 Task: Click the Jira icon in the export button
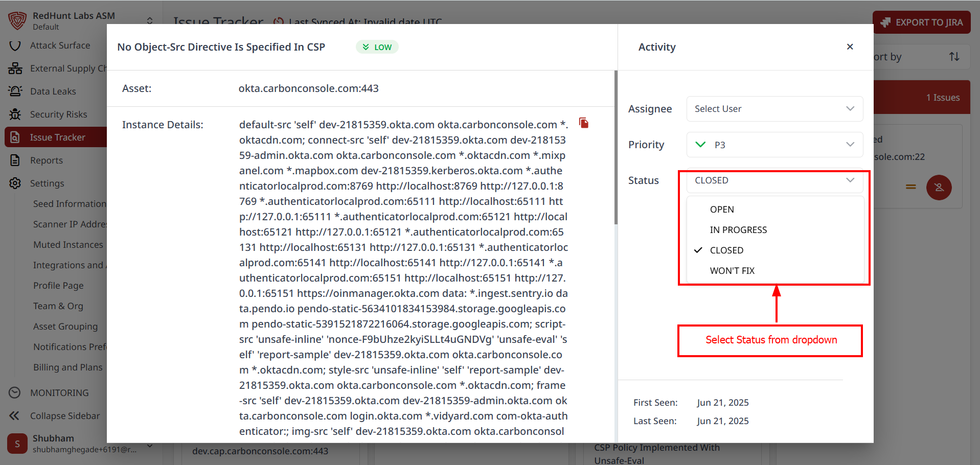tap(886, 22)
